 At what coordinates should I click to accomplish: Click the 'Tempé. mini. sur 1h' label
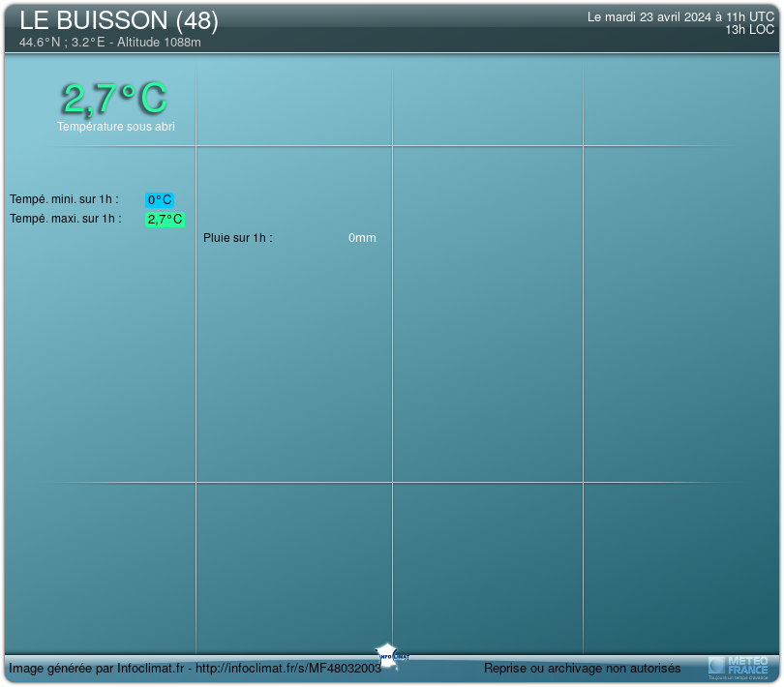click(x=64, y=199)
